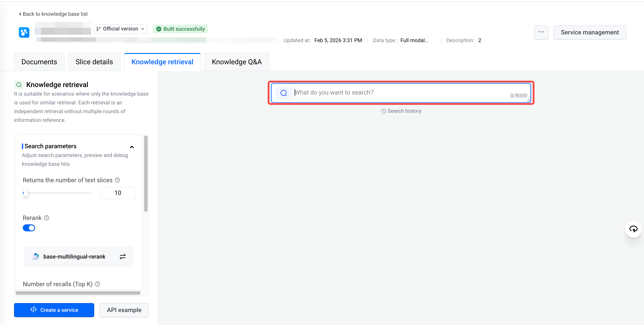The image size is (644, 325).
Task: Open the floating support chat icon
Action: point(633,229)
